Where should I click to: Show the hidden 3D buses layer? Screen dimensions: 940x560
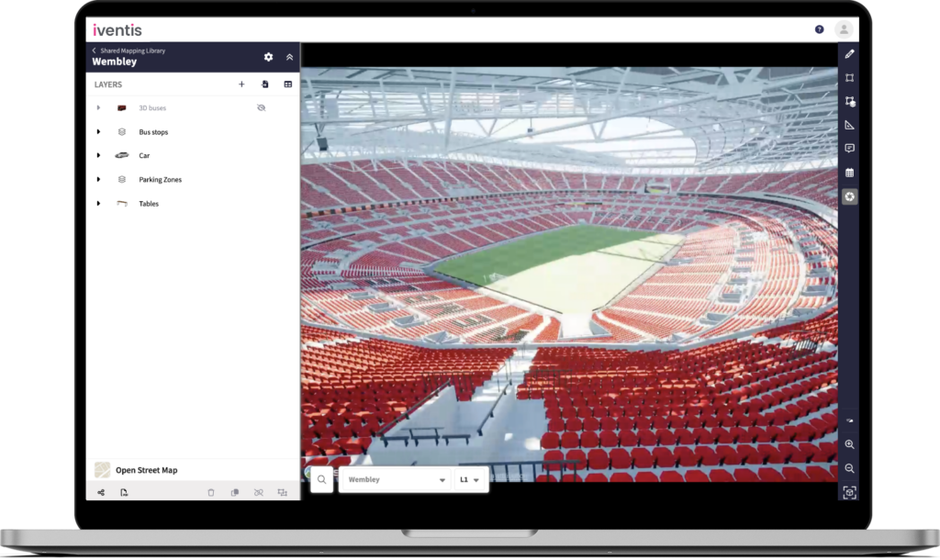[261, 108]
